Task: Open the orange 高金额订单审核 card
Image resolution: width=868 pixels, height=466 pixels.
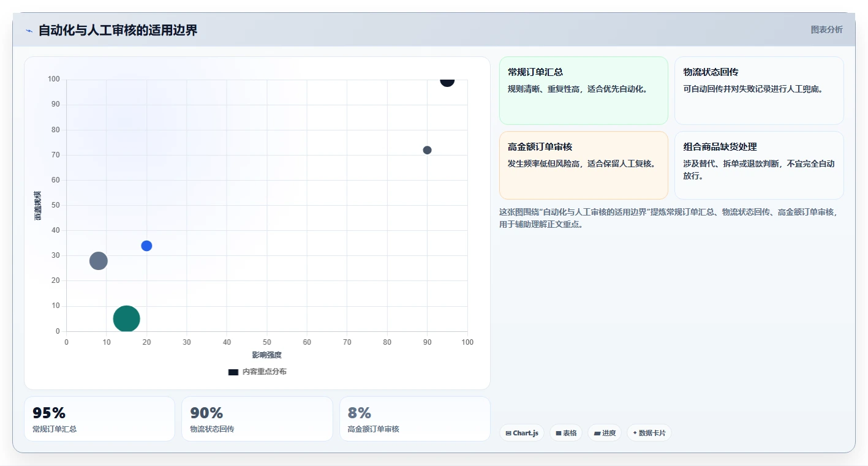Action: click(x=583, y=165)
